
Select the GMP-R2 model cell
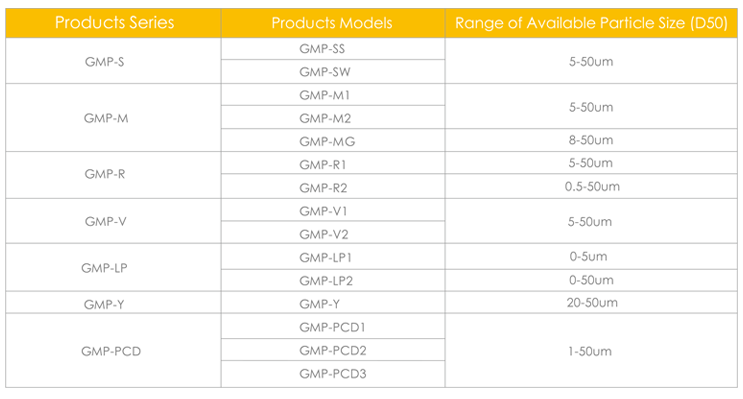[333, 187]
